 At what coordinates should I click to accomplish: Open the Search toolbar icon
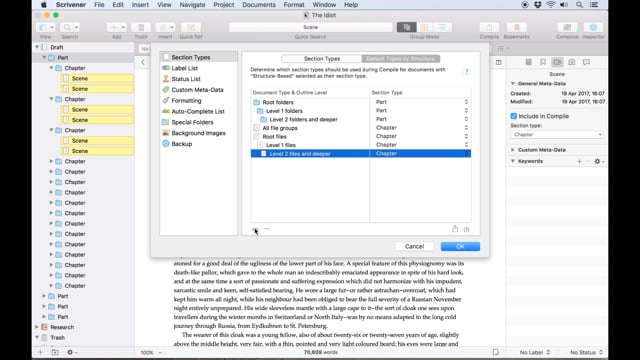(70, 27)
